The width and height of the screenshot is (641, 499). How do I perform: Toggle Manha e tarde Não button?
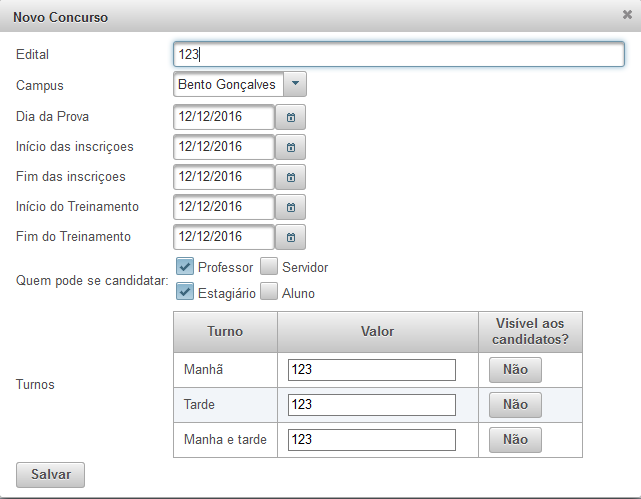[515, 440]
